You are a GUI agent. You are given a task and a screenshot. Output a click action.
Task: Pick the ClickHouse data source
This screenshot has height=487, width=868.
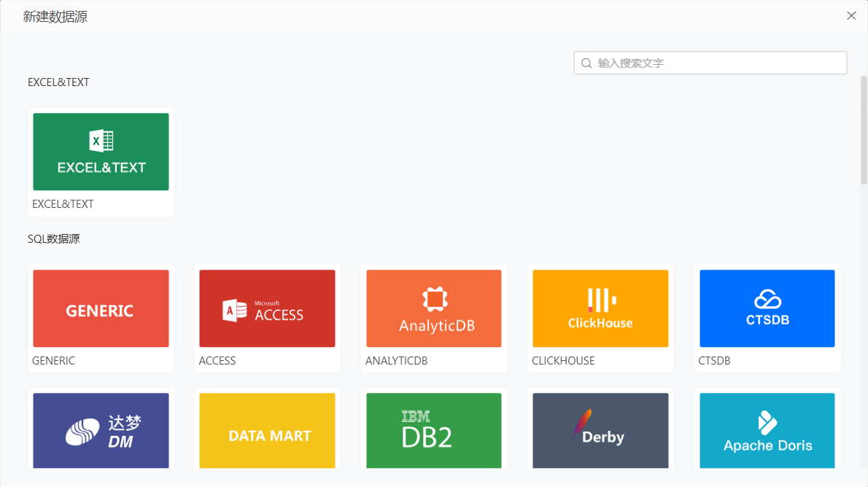(x=600, y=308)
